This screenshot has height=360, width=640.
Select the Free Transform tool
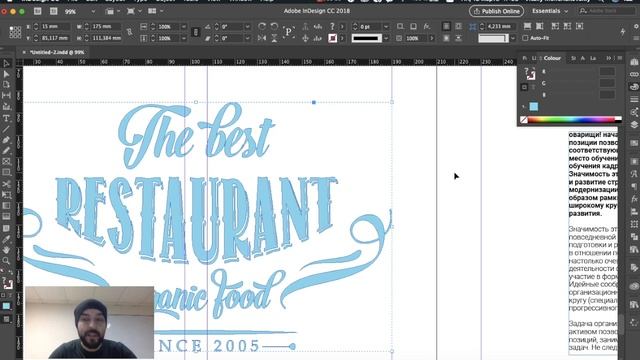pyautogui.click(x=7, y=195)
